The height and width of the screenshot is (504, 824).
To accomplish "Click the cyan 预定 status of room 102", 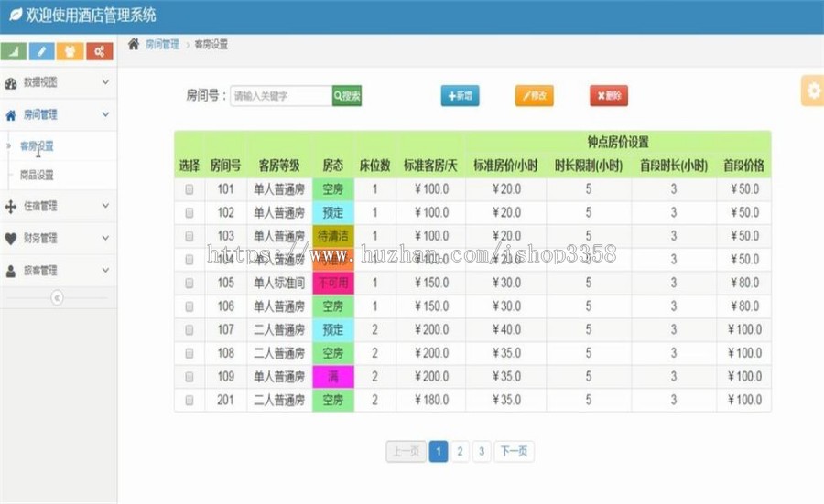I will 333,212.
